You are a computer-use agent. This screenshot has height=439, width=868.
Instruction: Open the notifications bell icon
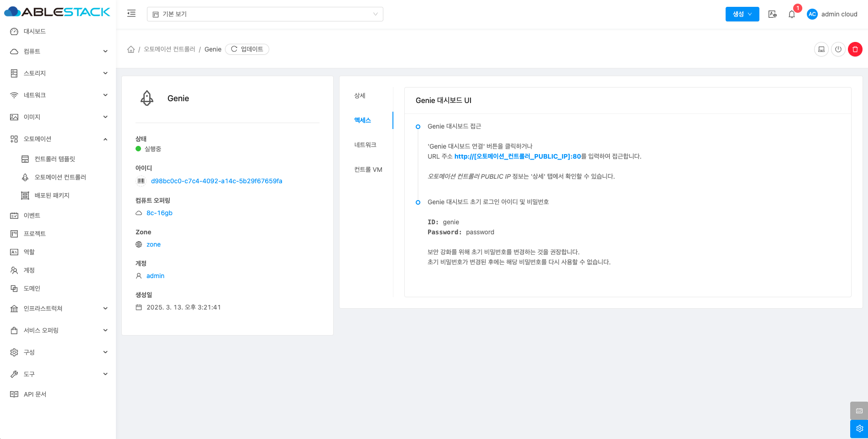tap(792, 14)
